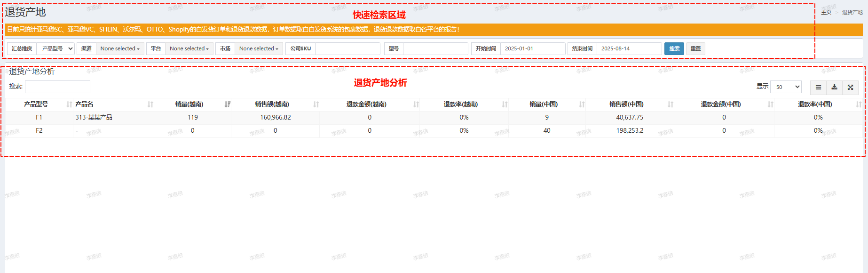Sort by 退款金额(越南) sort arrows
Screen dimensions: 868x273
click(416, 104)
